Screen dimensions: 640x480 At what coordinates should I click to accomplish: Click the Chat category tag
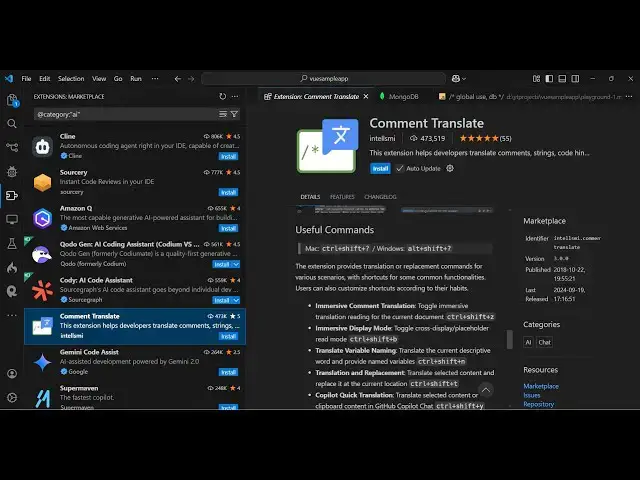[x=544, y=342]
